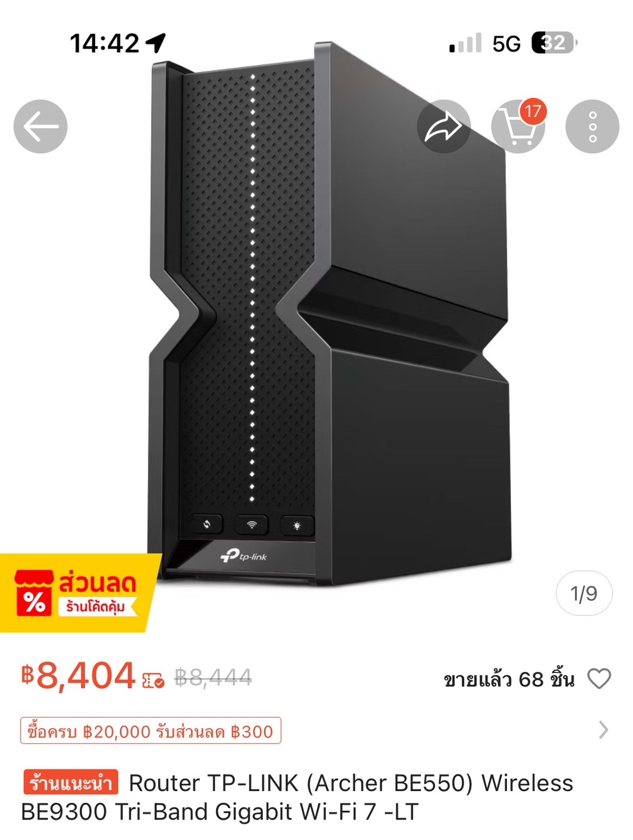Tap the ขายแล้ว 68 ชิ้น sold count
The image size is (633, 840).
pyautogui.click(x=509, y=679)
